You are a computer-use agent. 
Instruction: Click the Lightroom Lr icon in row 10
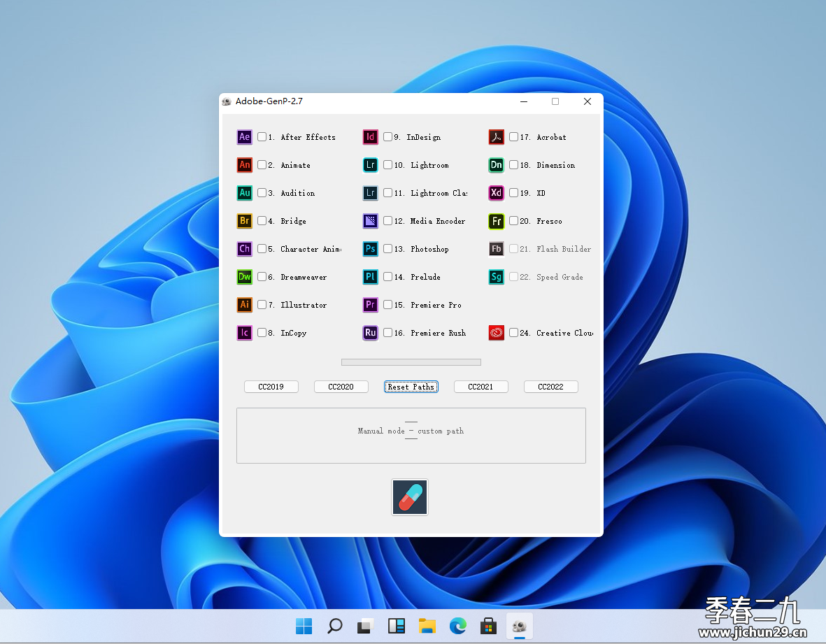[x=370, y=165]
